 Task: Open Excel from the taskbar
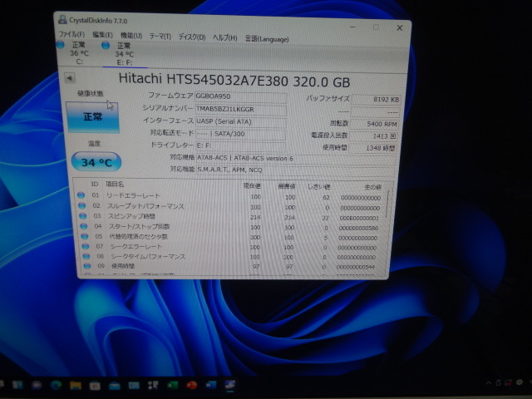pyautogui.click(x=172, y=385)
